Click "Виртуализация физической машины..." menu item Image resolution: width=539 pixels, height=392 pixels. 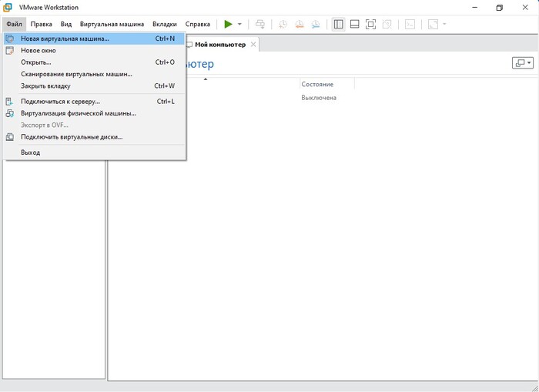(78, 113)
